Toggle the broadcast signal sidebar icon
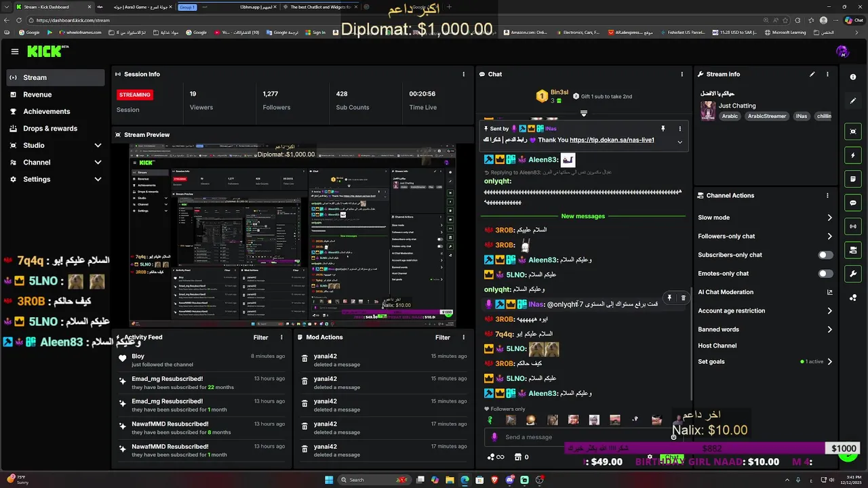 coord(853,226)
